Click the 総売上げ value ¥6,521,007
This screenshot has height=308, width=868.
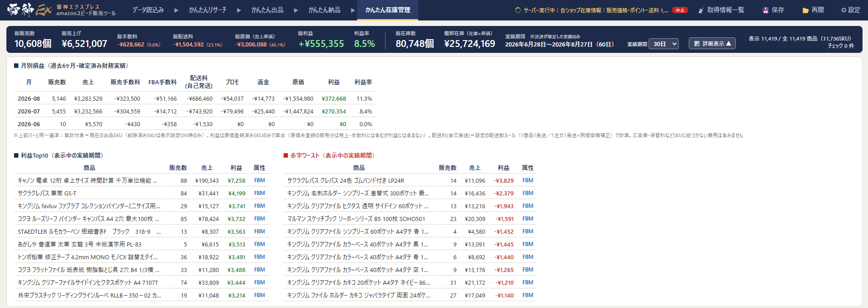[x=84, y=44]
